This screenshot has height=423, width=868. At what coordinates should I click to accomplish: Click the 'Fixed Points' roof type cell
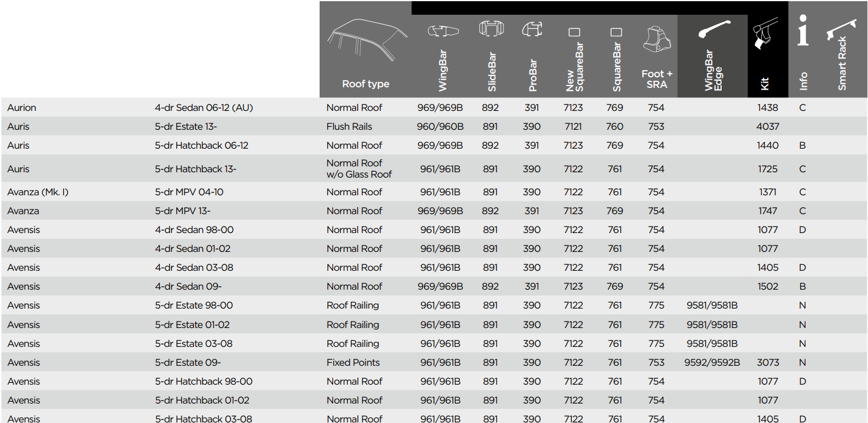click(353, 362)
